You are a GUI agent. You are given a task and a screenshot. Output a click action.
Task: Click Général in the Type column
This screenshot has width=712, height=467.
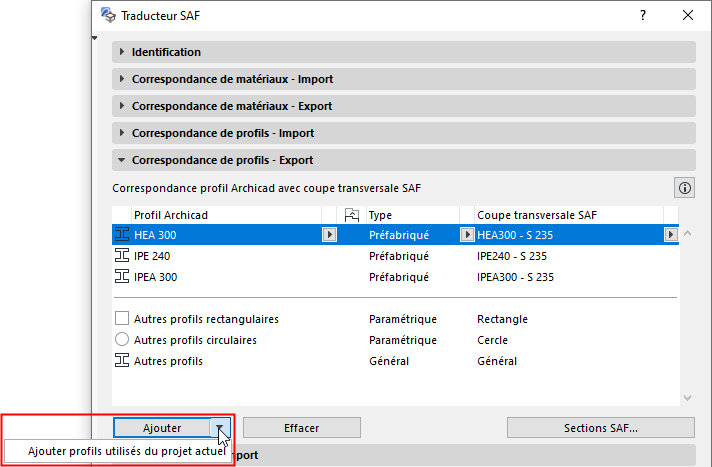click(x=389, y=361)
